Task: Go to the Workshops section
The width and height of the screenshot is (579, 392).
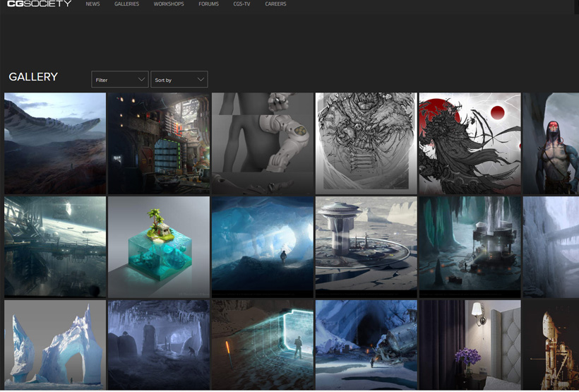Action: 169,4
